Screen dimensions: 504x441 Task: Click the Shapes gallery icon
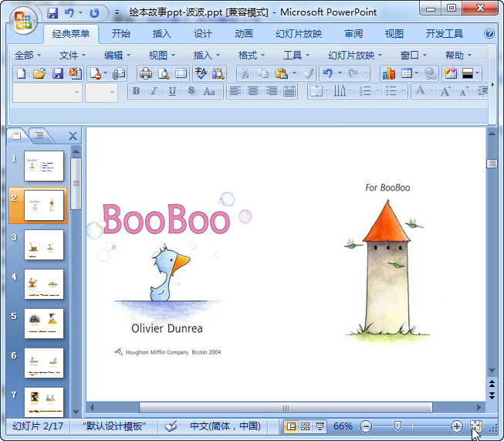pos(451,73)
